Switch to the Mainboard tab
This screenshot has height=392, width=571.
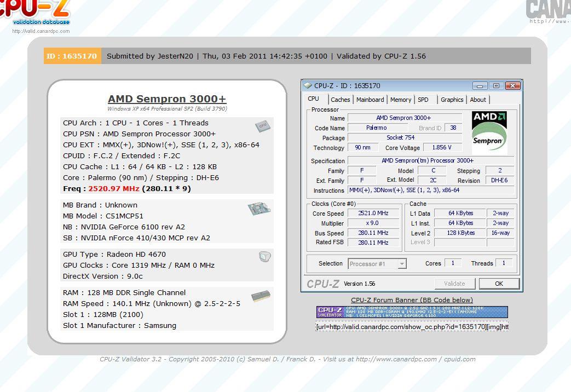point(370,100)
